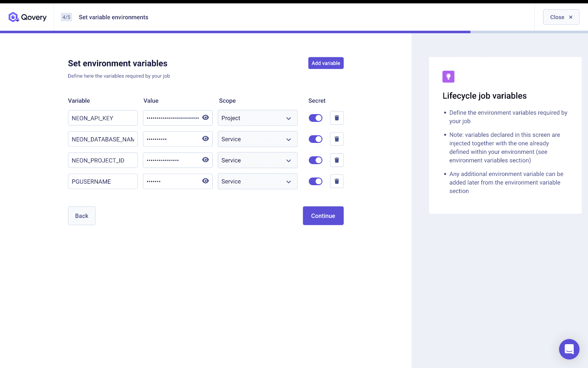Toggle the PGUSERNAME secret switch
Image resolution: width=588 pixels, height=368 pixels.
click(315, 181)
